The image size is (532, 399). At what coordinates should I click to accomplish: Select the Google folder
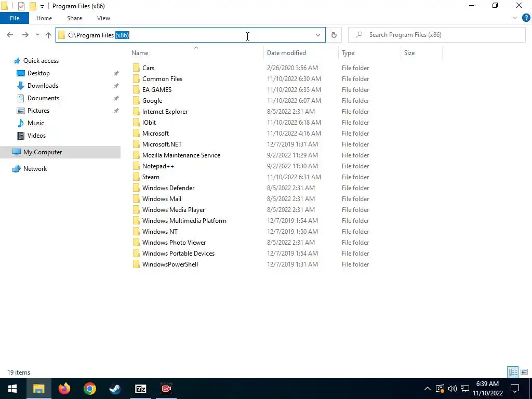pos(152,101)
